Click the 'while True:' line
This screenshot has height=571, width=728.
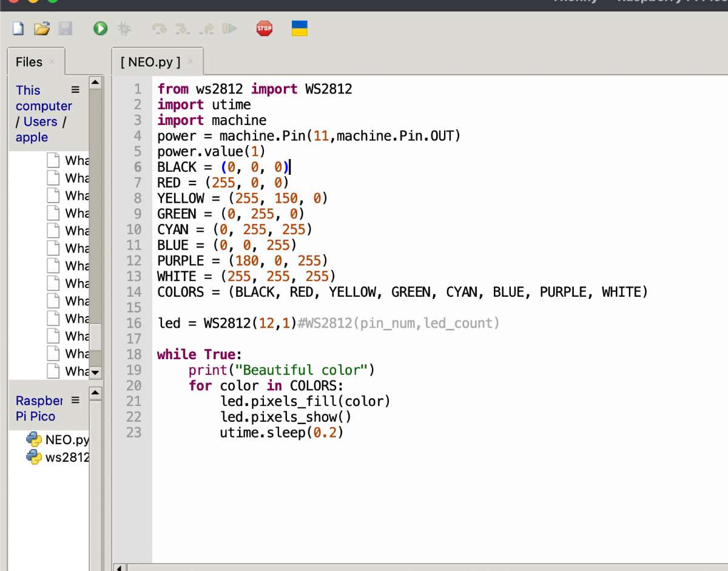click(200, 354)
